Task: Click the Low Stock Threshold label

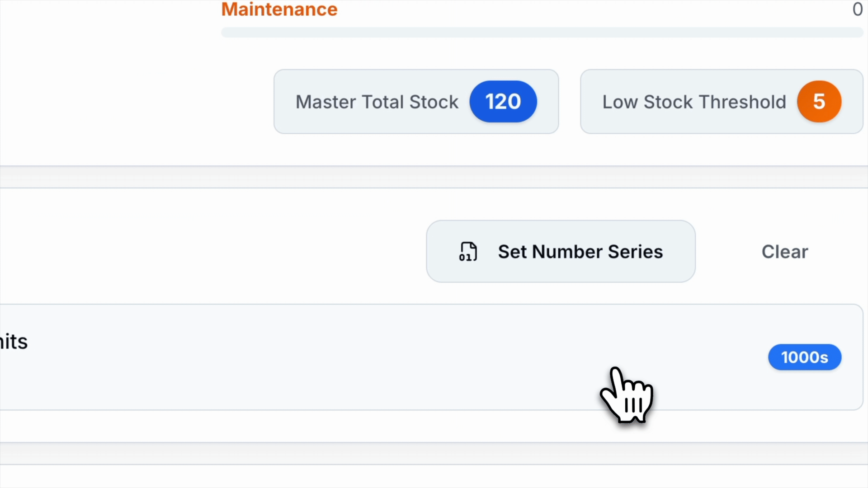Action: [694, 102]
